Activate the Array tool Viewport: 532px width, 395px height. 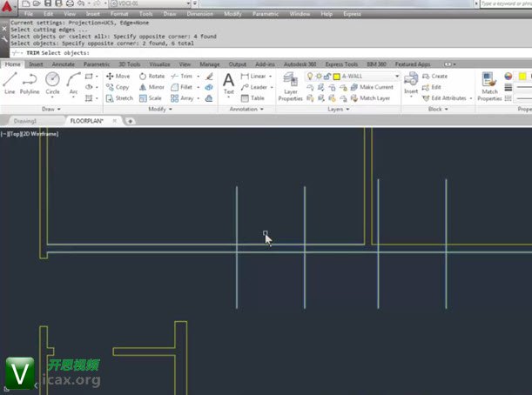pyautogui.click(x=182, y=98)
